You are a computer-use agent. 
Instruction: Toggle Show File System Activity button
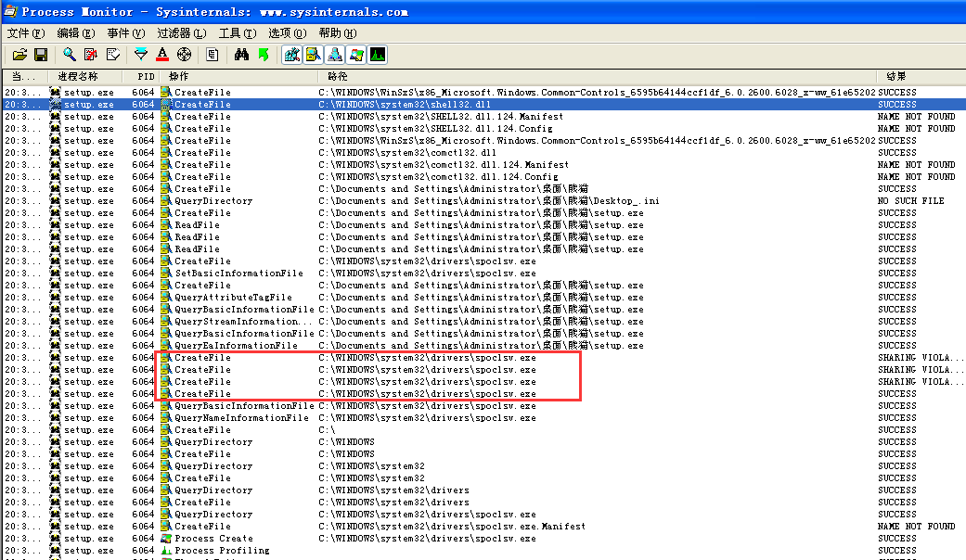click(x=314, y=55)
